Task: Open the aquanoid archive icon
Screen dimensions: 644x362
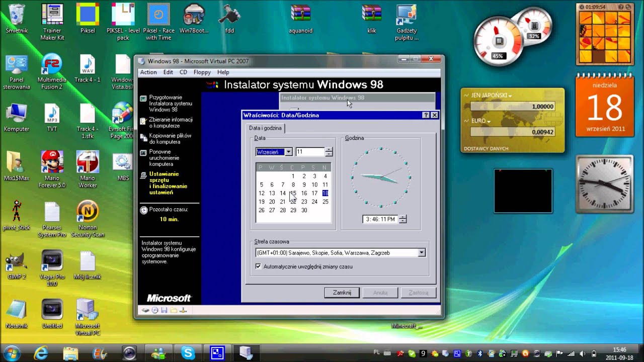Action: click(301, 19)
